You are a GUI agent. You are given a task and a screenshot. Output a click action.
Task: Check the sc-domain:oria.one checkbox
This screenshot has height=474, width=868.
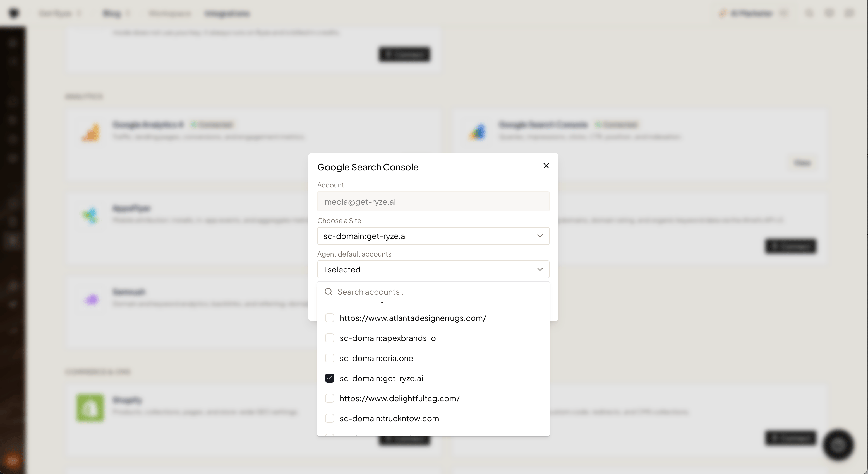pyautogui.click(x=329, y=358)
